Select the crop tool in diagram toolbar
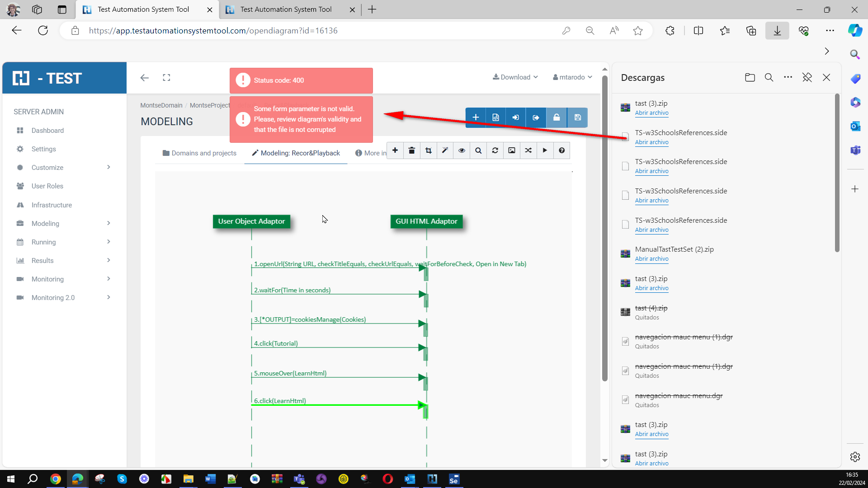This screenshot has height=488, width=868. pyautogui.click(x=428, y=150)
